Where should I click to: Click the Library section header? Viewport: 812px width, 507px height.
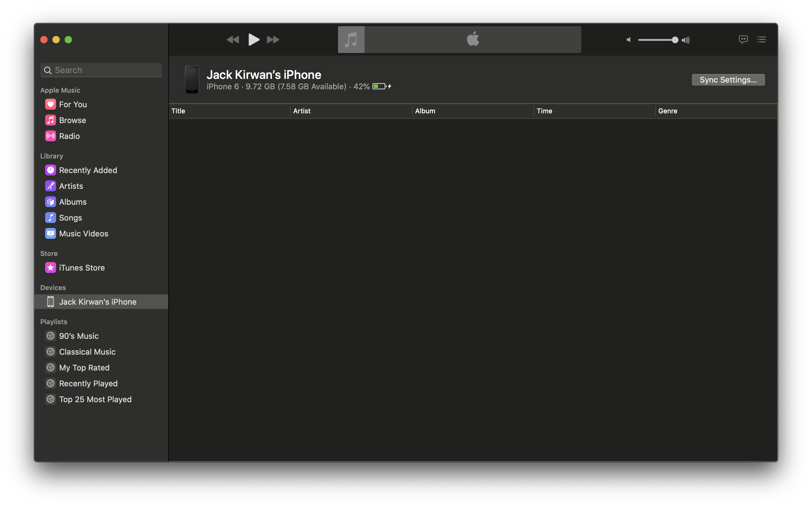tap(52, 156)
